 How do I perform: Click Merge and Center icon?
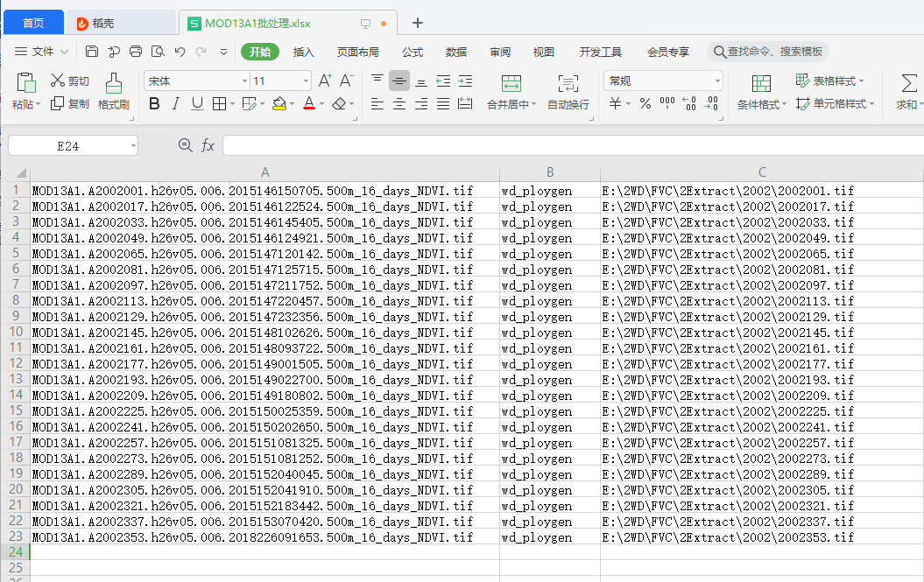511,84
